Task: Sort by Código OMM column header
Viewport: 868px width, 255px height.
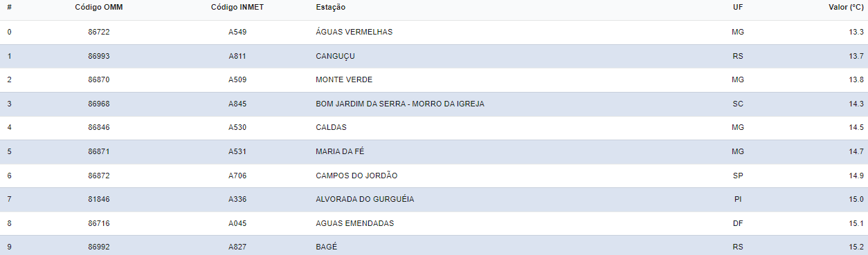Action: click(98, 7)
